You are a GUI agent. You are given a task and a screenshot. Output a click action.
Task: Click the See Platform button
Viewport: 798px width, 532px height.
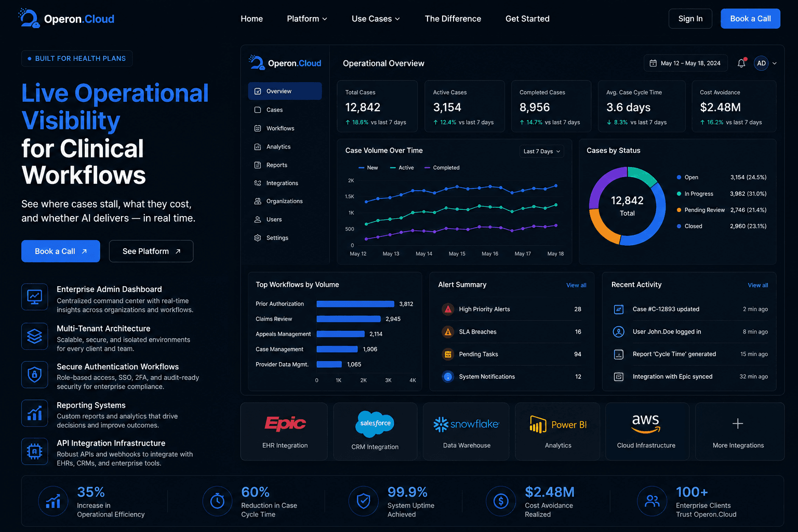pyautogui.click(x=151, y=251)
